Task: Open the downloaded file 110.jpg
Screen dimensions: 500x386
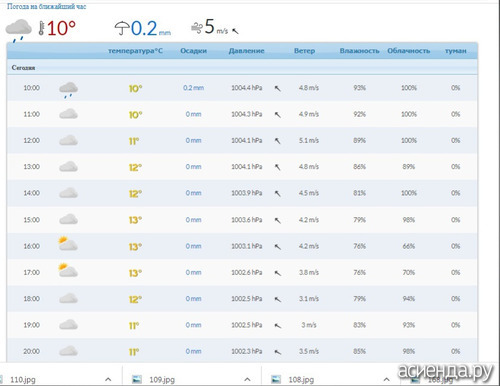Action: point(23,379)
